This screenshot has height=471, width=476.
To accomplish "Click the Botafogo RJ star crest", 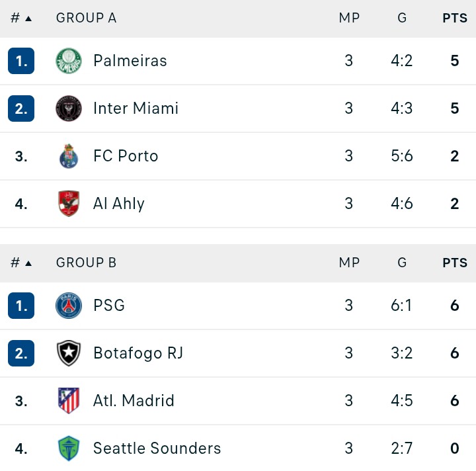I will coord(69,353).
